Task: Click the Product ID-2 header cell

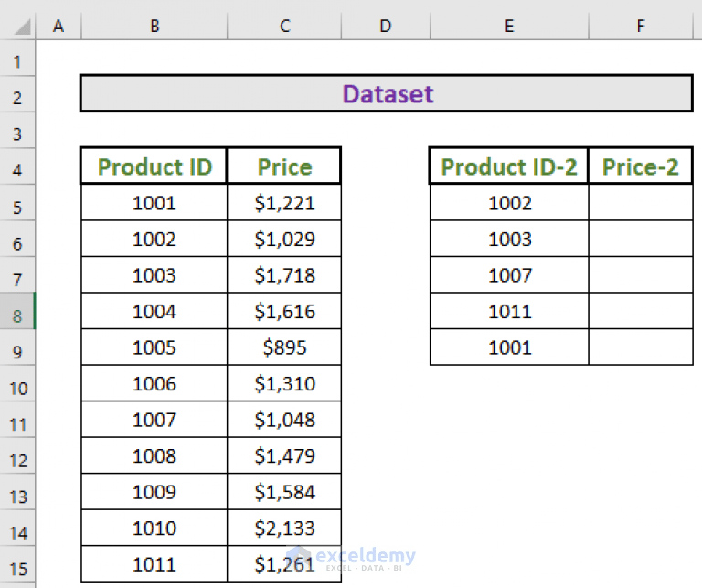Action: [509, 166]
